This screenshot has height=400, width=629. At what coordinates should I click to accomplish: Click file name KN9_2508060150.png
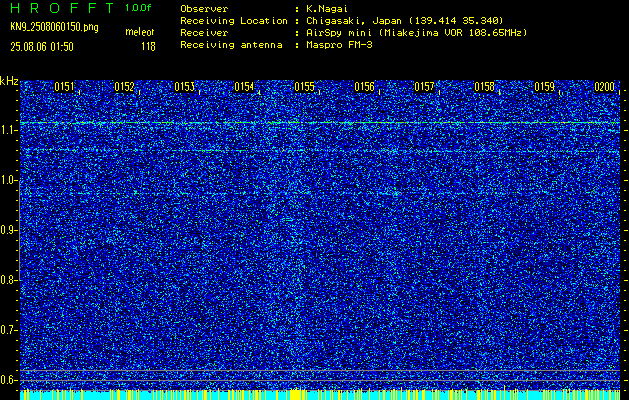coord(54,28)
